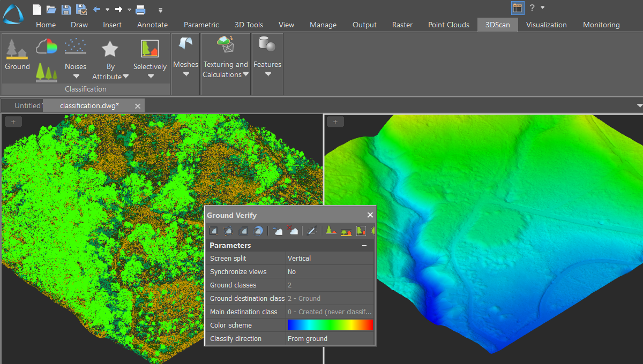Select the Meshes tool in the ribbon
The width and height of the screenshot is (643, 364).
click(185, 54)
